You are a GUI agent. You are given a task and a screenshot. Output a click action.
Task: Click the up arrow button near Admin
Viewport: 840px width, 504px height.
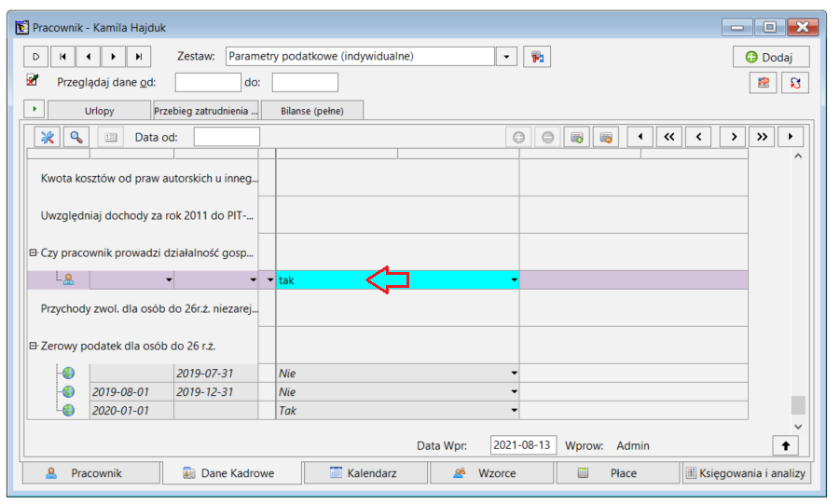pos(786,445)
